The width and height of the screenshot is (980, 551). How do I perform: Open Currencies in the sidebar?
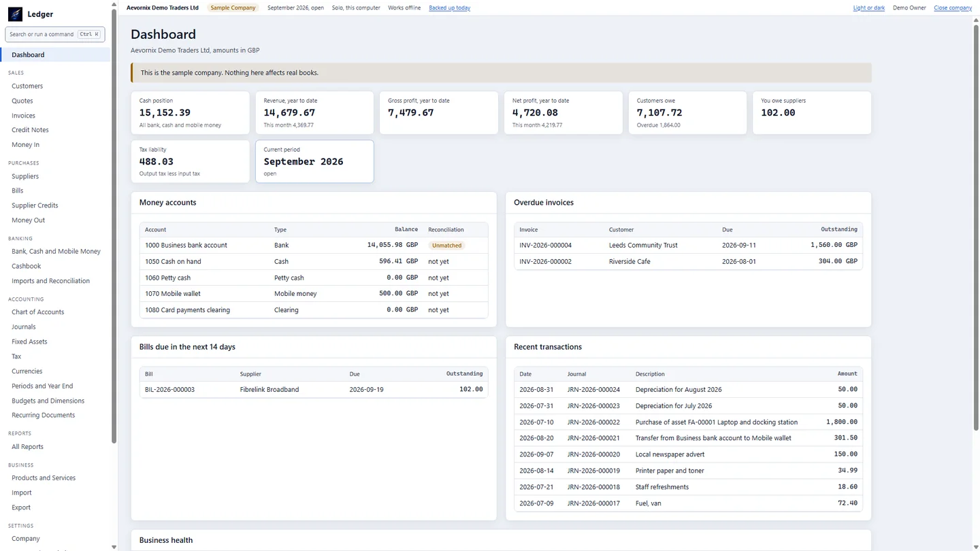coord(27,371)
